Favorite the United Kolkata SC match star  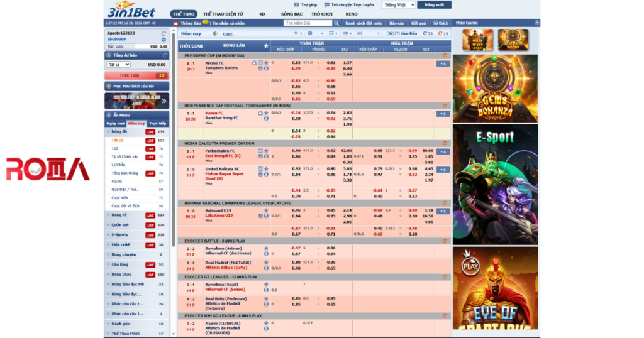coord(266,169)
